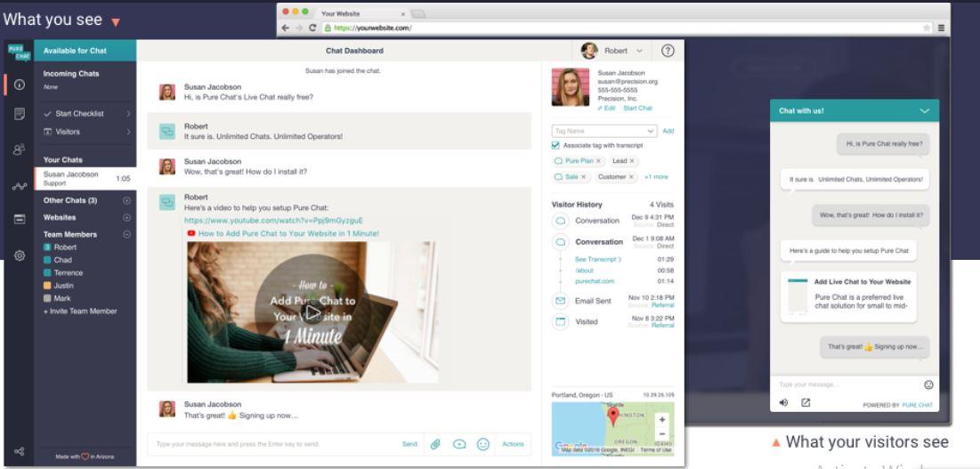Screen dimensions: 980x469
Task: Open the dashboard info icon in left rail
Action: 20,85
